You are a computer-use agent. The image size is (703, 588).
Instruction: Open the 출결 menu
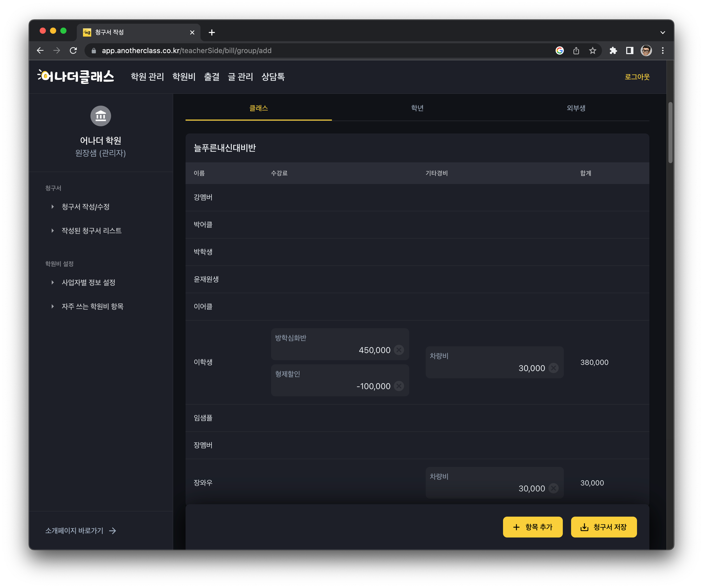pos(212,77)
